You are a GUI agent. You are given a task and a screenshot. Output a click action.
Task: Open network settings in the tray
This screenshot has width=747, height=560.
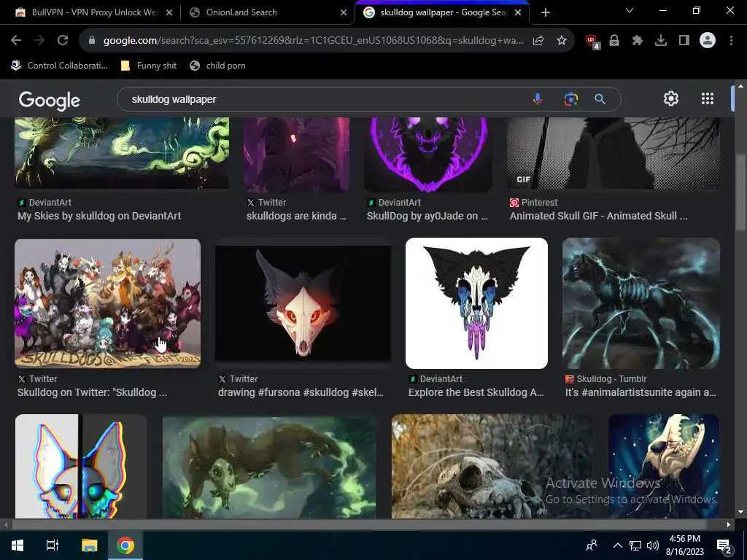(635, 545)
